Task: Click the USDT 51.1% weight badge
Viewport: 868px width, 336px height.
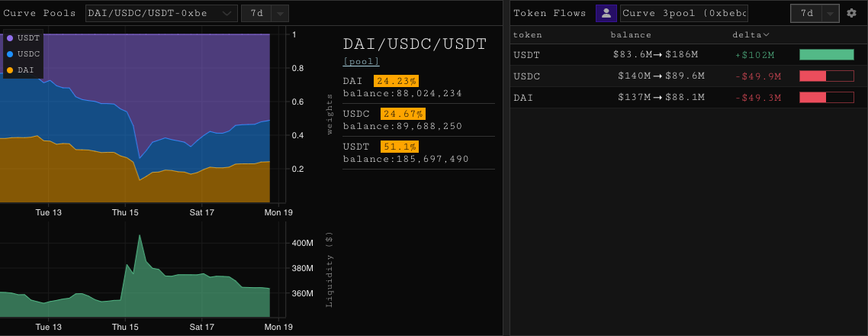Action: pyautogui.click(x=399, y=147)
